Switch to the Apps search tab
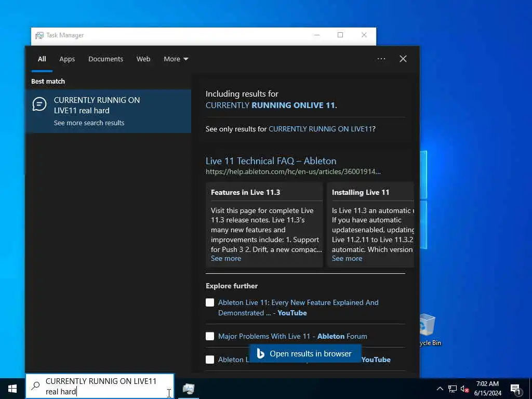 67,59
